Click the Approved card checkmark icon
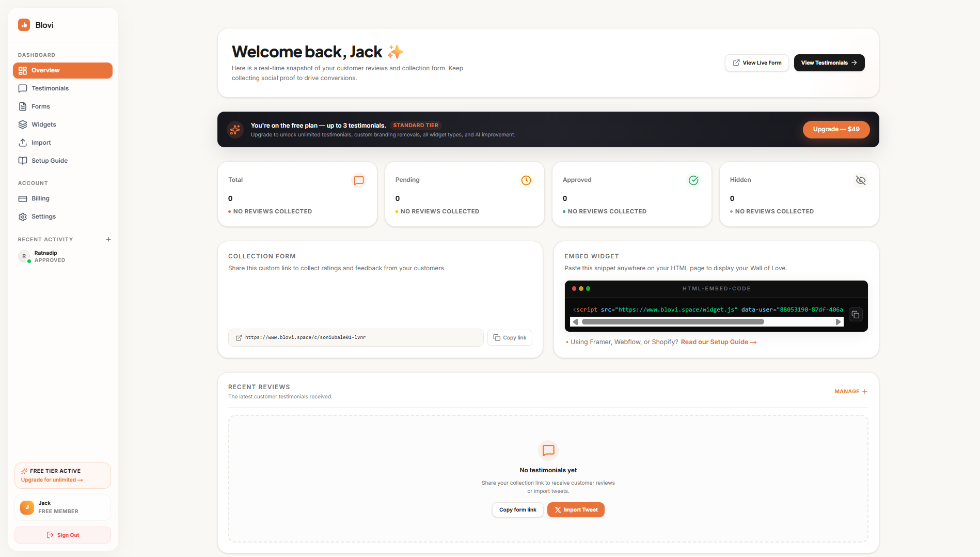 pyautogui.click(x=693, y=180)
